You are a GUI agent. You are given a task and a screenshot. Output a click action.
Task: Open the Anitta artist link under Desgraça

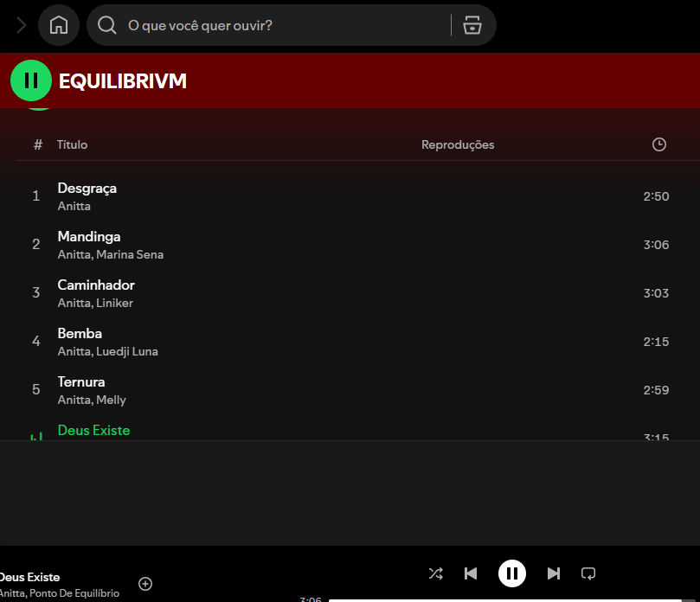click(x=74, y=206)
